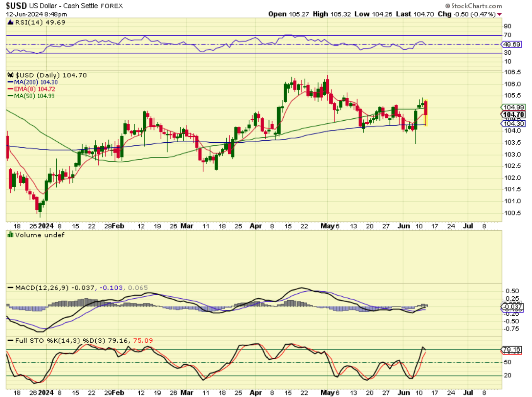Viewport: 532px width, 397px height.
Task: Click the Jun label on bottom date axis
Action: point(404,392)
